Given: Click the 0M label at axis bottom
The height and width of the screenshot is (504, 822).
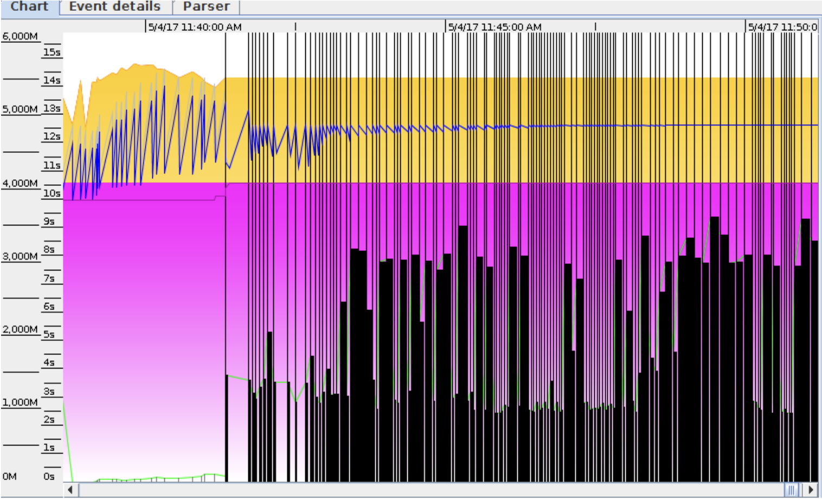Looking at the screenshot, I should tap(10, 476).
